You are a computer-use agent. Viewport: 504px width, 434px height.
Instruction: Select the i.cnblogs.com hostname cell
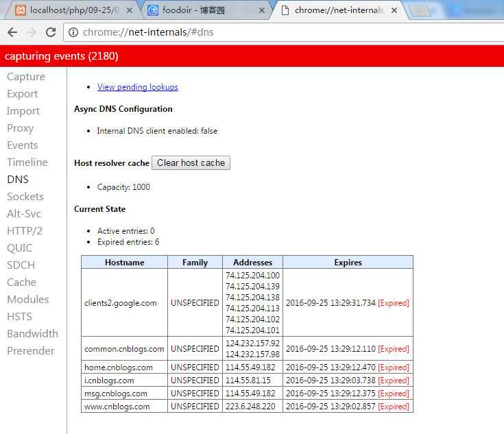(124, 381)
